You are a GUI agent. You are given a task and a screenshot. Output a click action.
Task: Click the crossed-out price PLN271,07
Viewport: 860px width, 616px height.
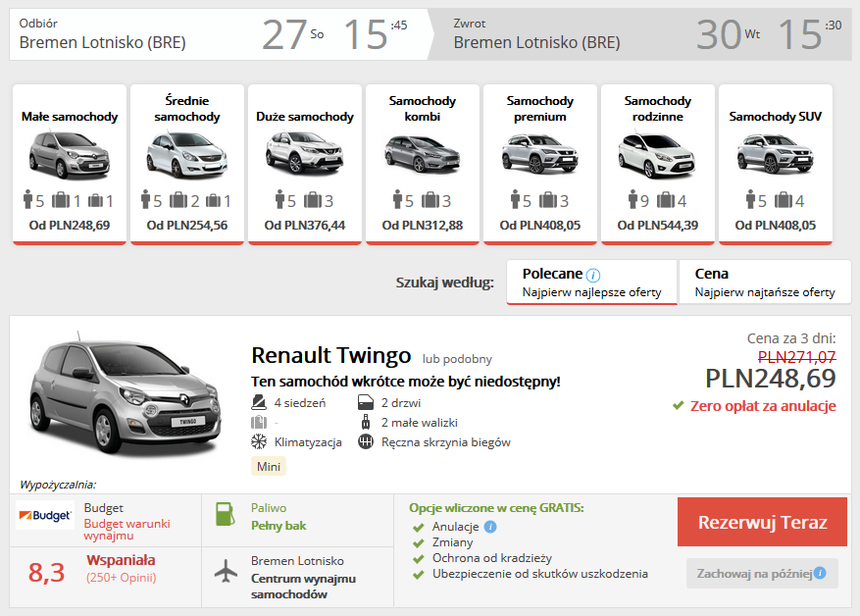pos(797,357)
